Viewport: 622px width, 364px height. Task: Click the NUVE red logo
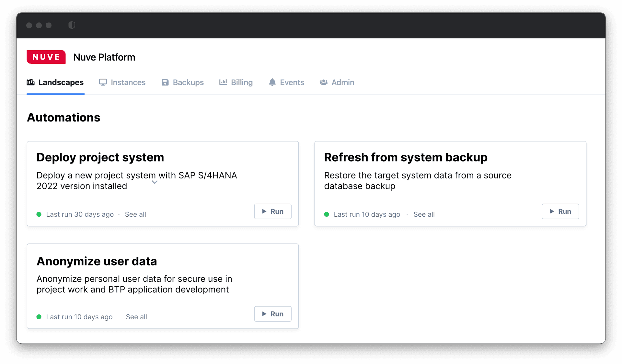[46, 57]
